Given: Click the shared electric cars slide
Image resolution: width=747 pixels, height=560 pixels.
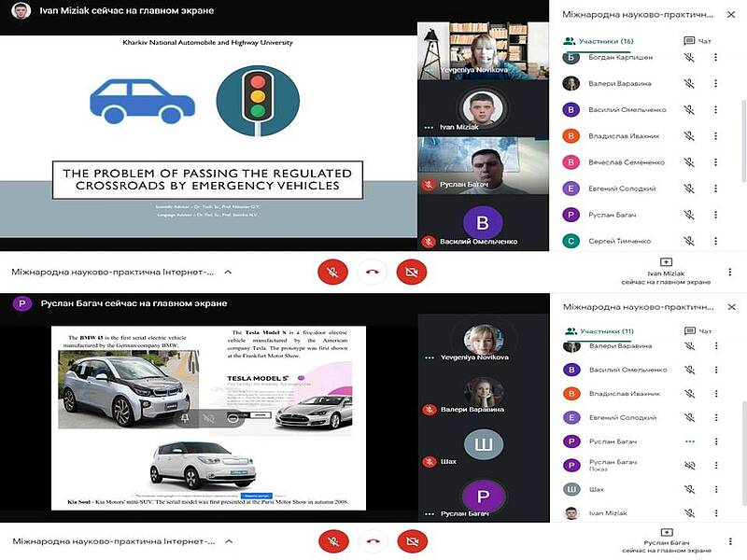Looking at the screenshot, I should 208,418.
